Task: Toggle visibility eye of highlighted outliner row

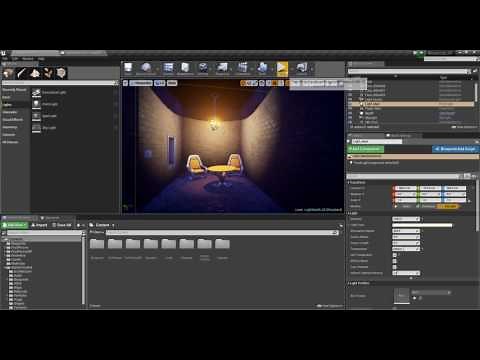Action: click(x=350, y=104)
